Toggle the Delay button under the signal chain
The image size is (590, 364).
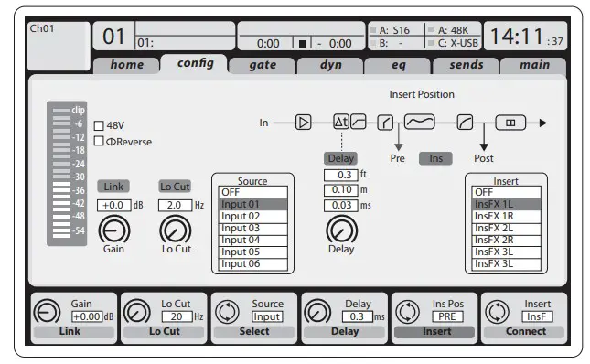coord(340,158)
